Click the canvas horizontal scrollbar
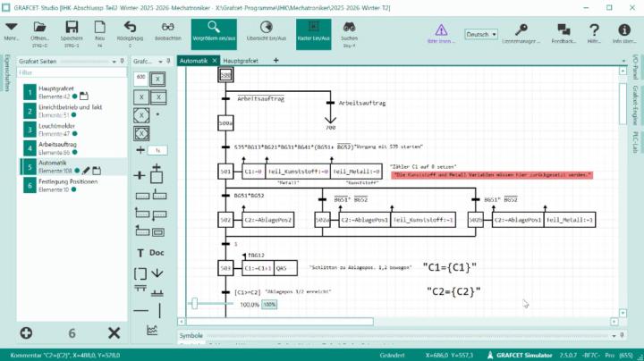The width and height of the screenshot is (644, 361). coord(280,322)
